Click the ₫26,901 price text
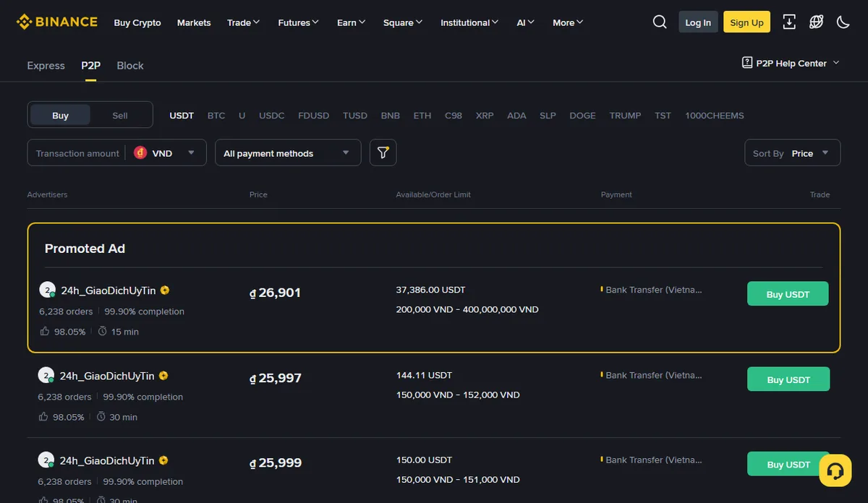 coord(275,293)
